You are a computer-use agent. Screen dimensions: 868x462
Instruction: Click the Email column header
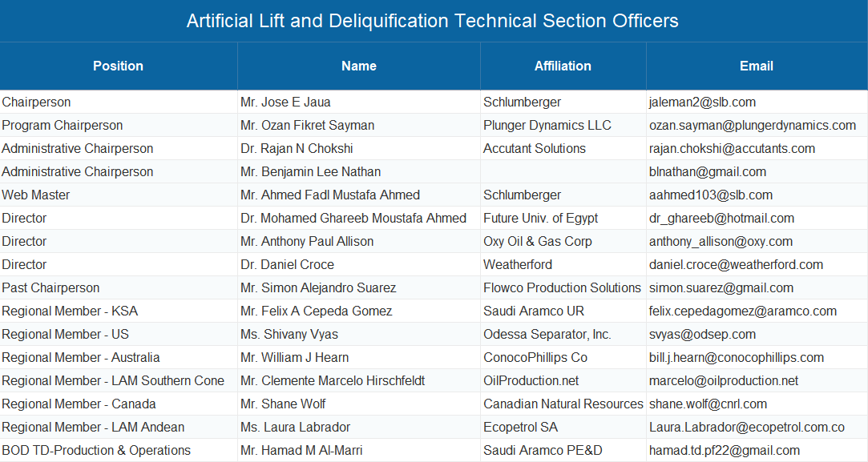click(756, 66)
